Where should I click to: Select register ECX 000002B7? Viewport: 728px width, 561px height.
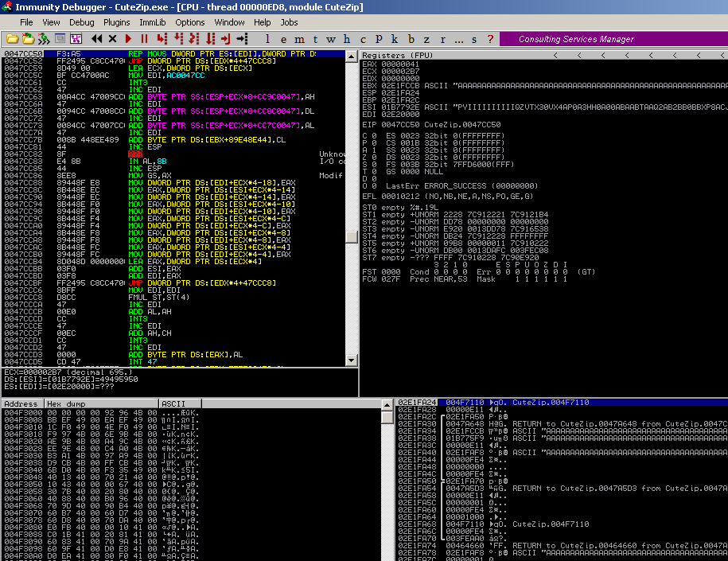click(x=391, y=72)
